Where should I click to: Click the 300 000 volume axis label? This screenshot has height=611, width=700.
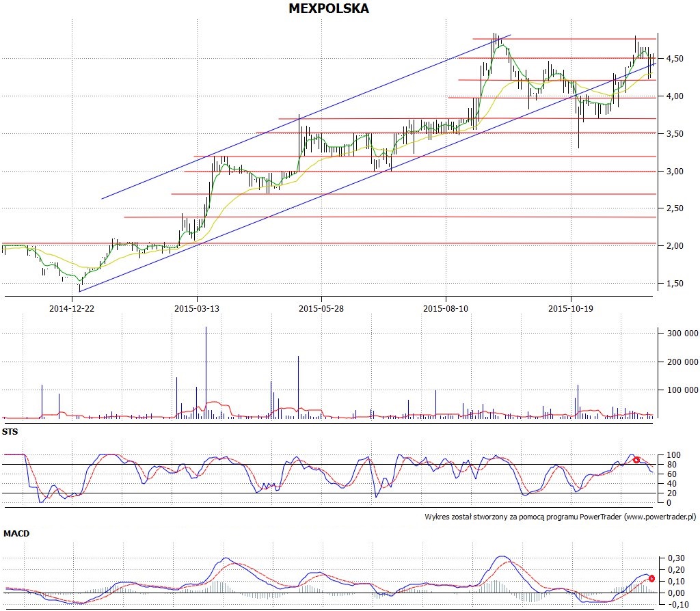click(682, 333)
